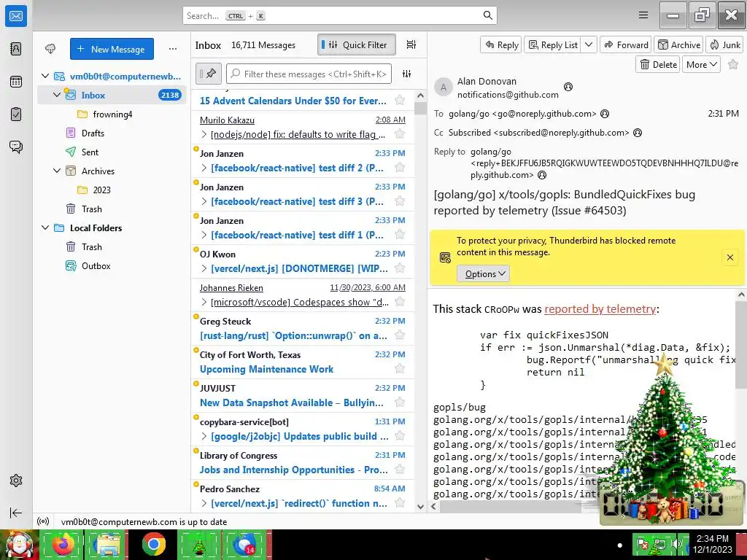Collapse the Archives folder
Screen dimensions: 747x560
click(x=57, y=171)
